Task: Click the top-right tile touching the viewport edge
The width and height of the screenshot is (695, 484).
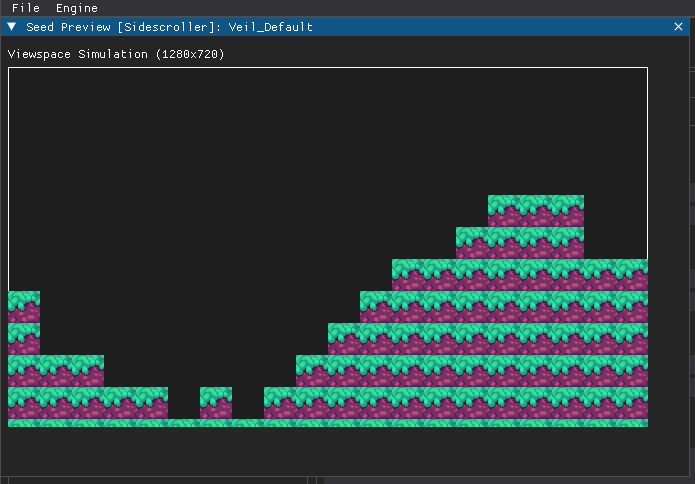Action: point(632,274)
